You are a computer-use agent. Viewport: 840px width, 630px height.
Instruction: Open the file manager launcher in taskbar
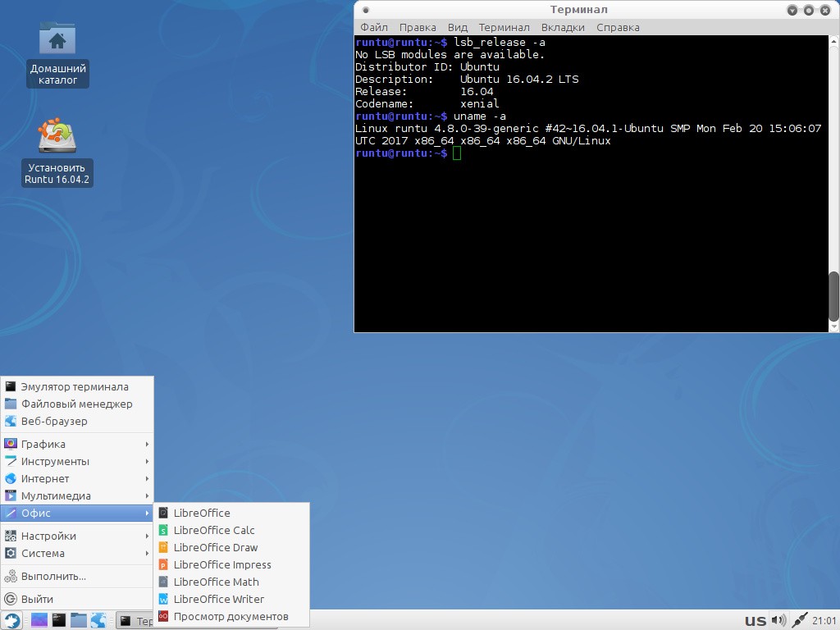click(x=79, y=620)
